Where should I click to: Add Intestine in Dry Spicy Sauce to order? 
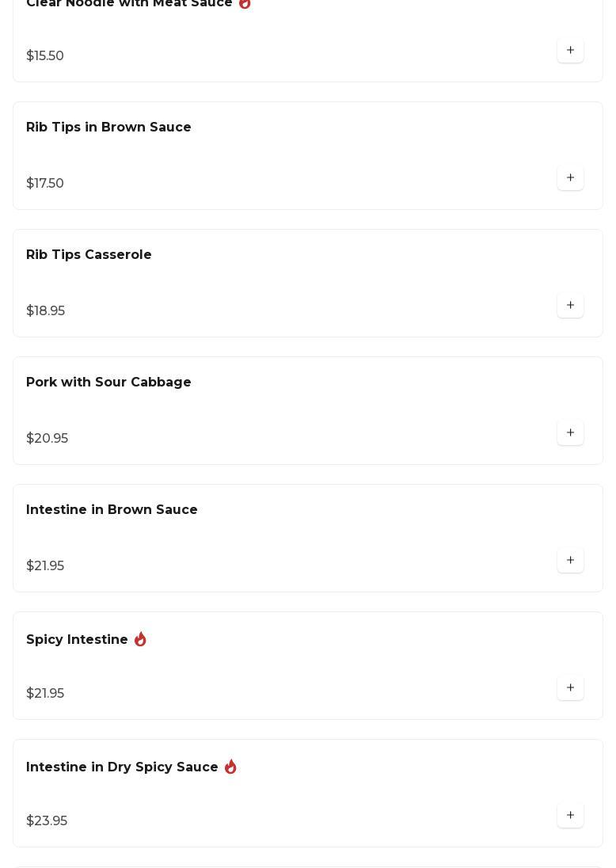570,816
